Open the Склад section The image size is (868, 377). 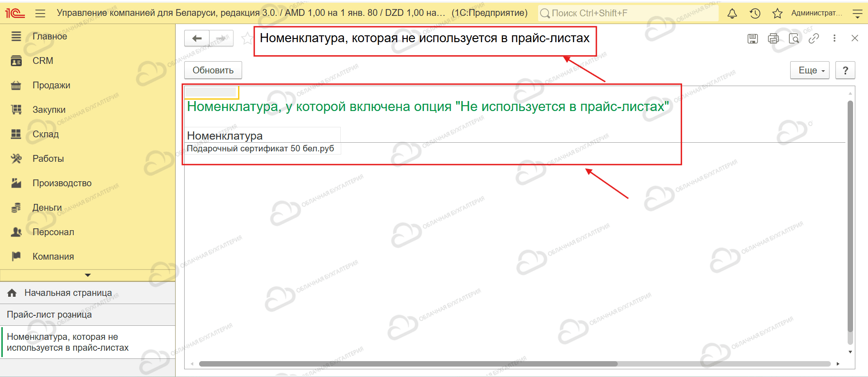point(45,134)
